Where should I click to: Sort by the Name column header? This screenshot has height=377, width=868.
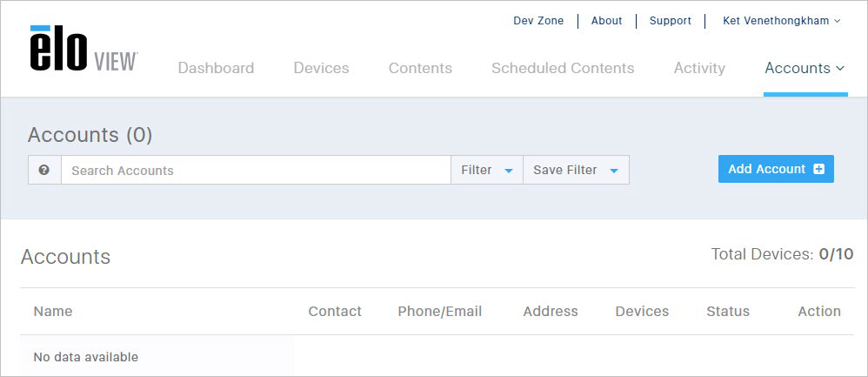(52, 312)
